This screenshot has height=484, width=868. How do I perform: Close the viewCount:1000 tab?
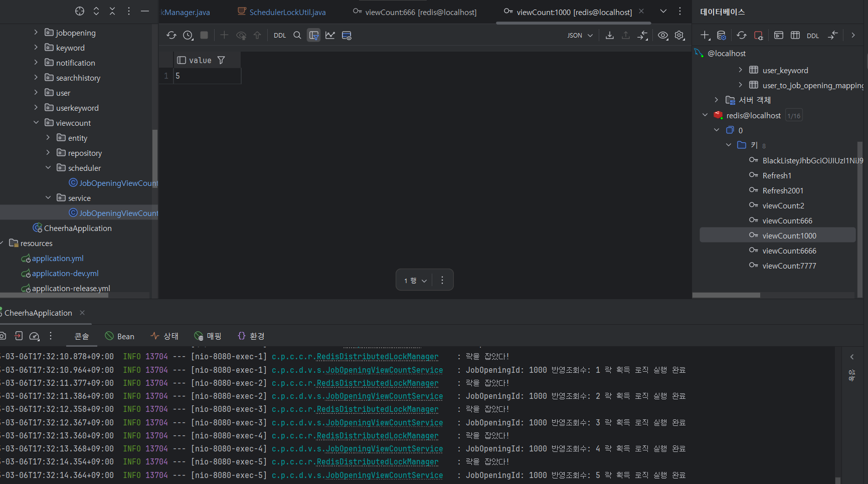[641, 11]
